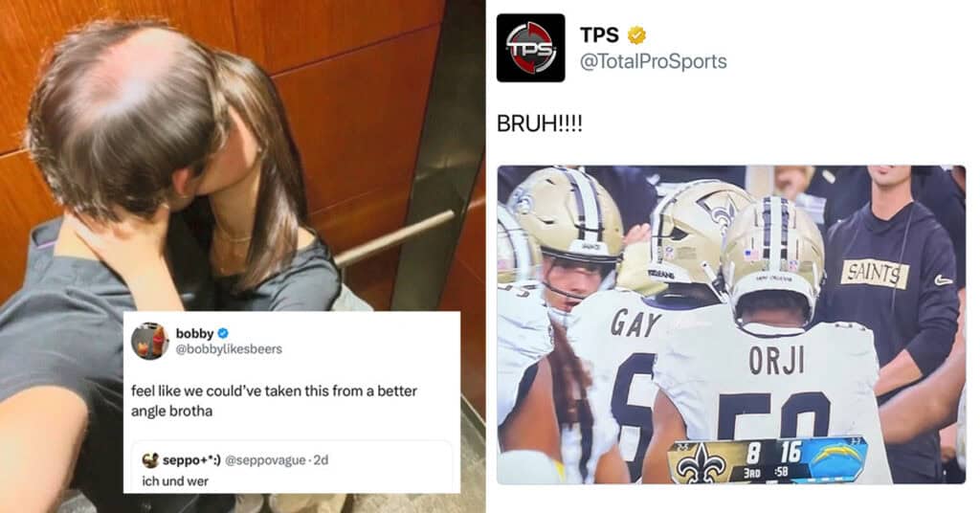Click the TPS profile avatar logo
The image size is (980, 513).
point(530,48)
